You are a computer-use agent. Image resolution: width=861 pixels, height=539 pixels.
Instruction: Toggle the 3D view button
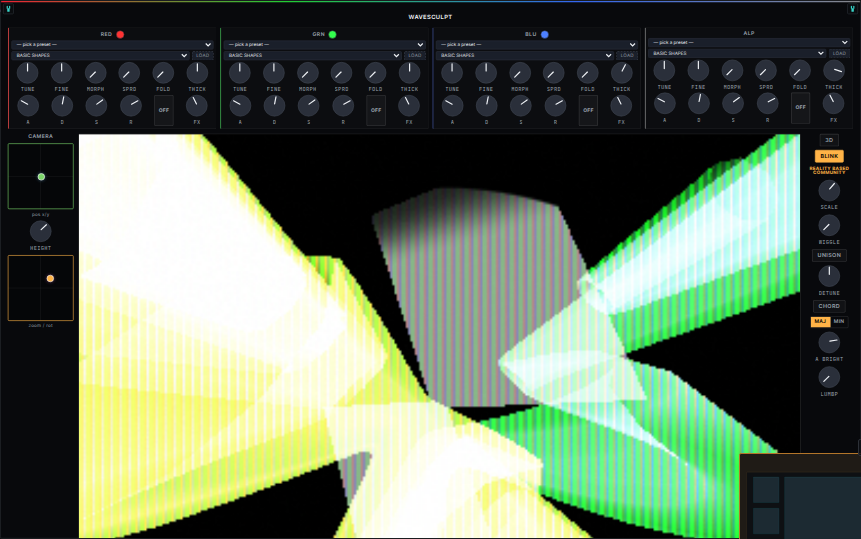[x=829, y=140]
